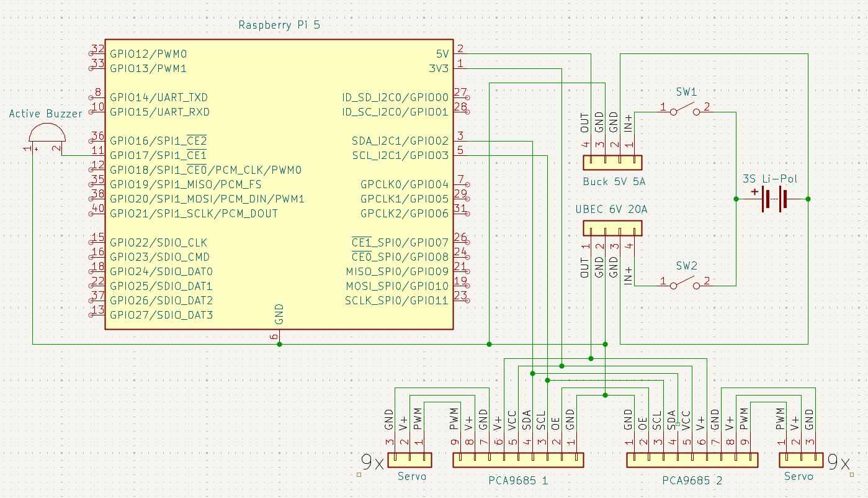Image resolution: width=868 pixels, height=498 pixels.
Task: Select the SW1 switch symbol
Action: coord(686,111)
